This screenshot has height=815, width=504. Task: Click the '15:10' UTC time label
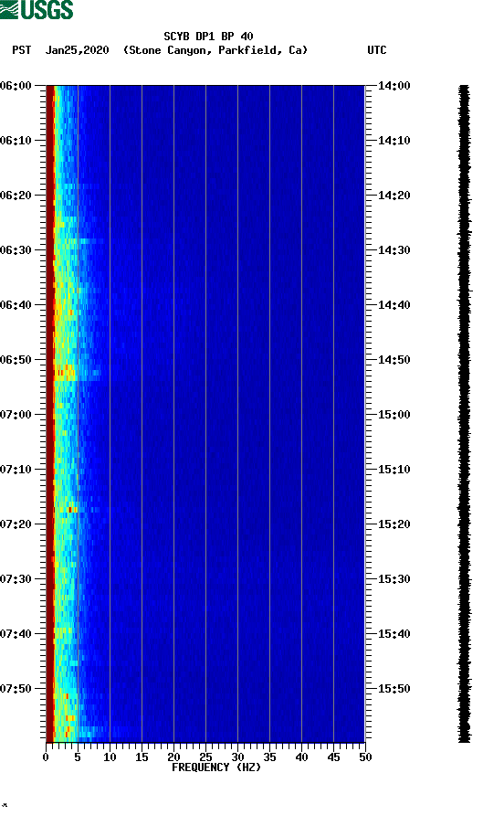[394, 470]
